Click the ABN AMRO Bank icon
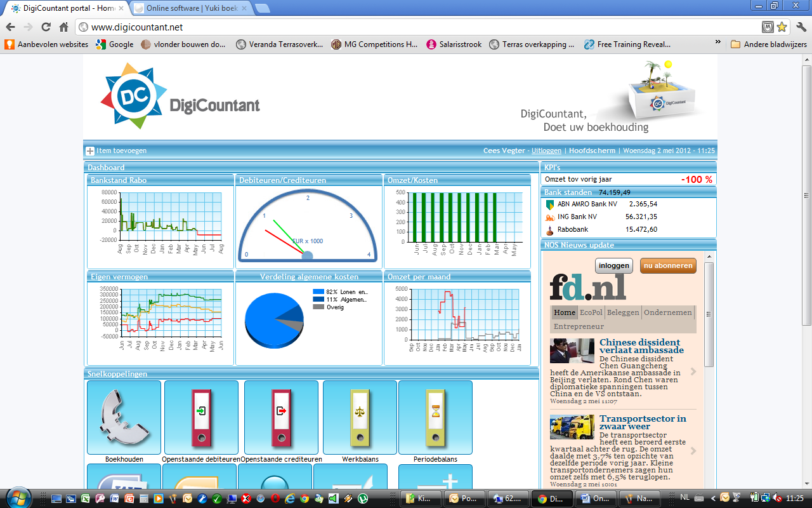 pyautogui.click(x=549, y=204)
